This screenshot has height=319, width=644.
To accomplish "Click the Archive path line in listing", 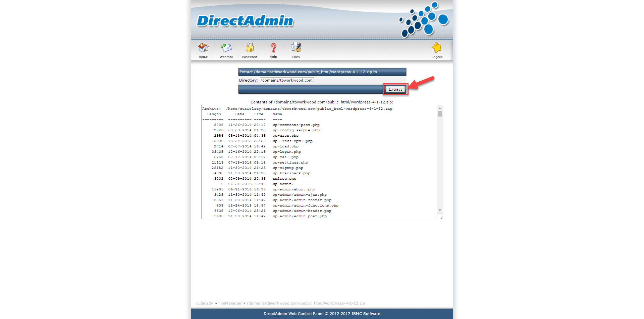I will [297, 109].
